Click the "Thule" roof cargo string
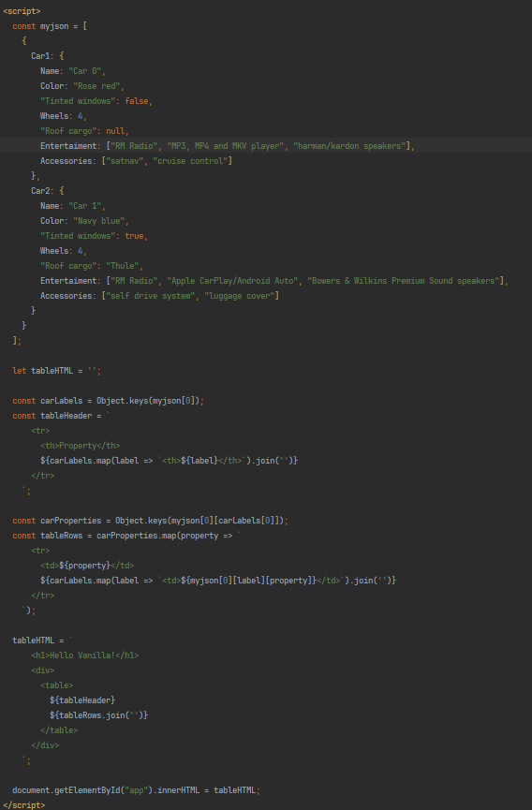The width and height of the screenshot is (532, 810). pyautogui.click(x=123, y=266)
